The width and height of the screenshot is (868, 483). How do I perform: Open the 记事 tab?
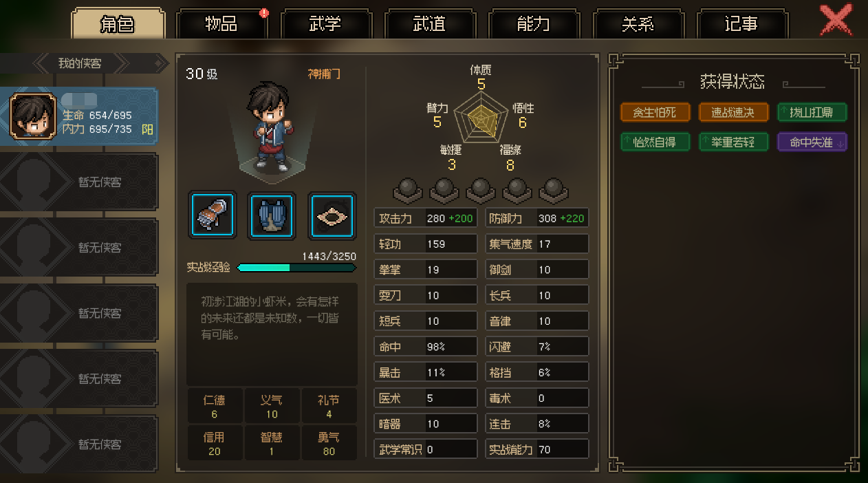741,24
